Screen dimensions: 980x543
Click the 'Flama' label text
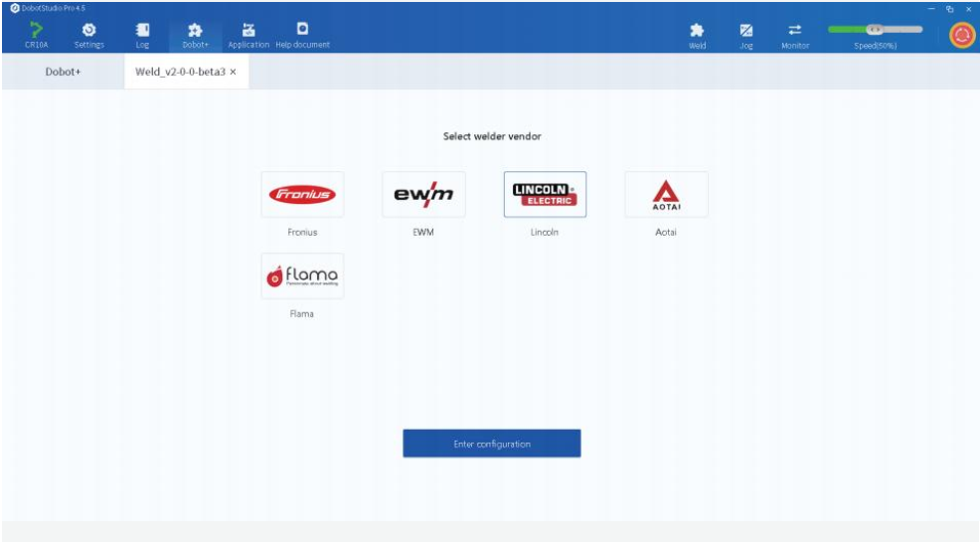tap(302, 314)
